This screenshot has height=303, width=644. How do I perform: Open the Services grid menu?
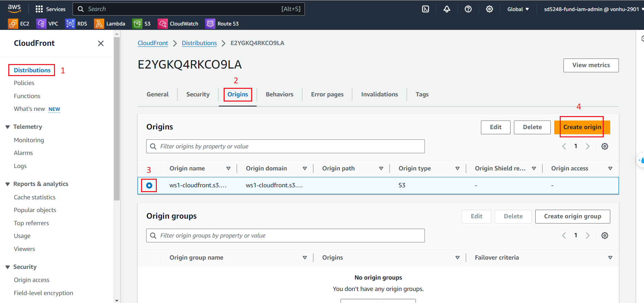tap(39, 9)
